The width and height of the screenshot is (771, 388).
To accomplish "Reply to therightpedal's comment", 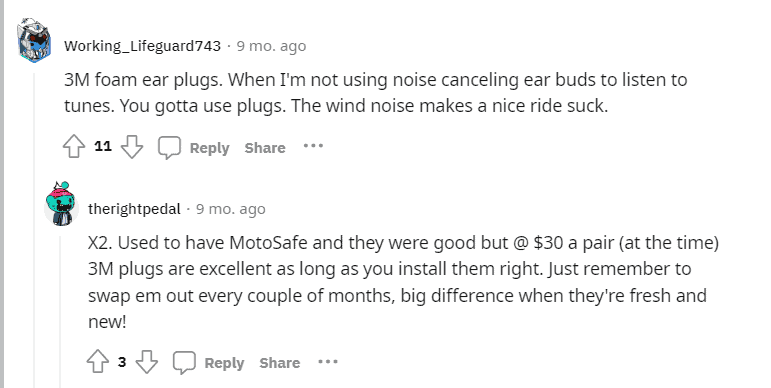I will (224, 363).
